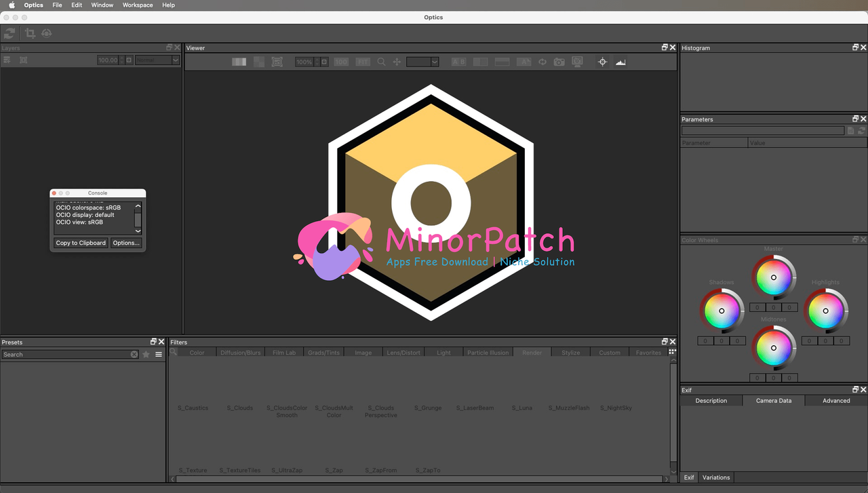
Task: Open the blend mode Normal dropdown
Action: (x=157, y=60)
